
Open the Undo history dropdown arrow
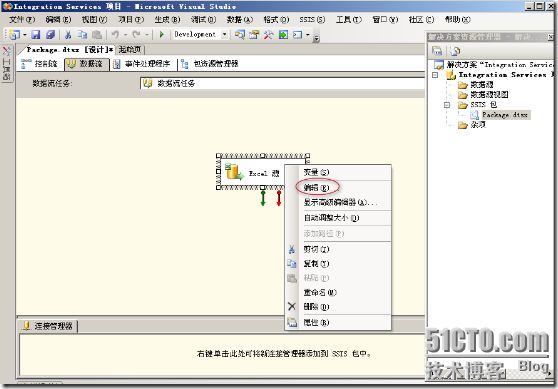[125, 35]
